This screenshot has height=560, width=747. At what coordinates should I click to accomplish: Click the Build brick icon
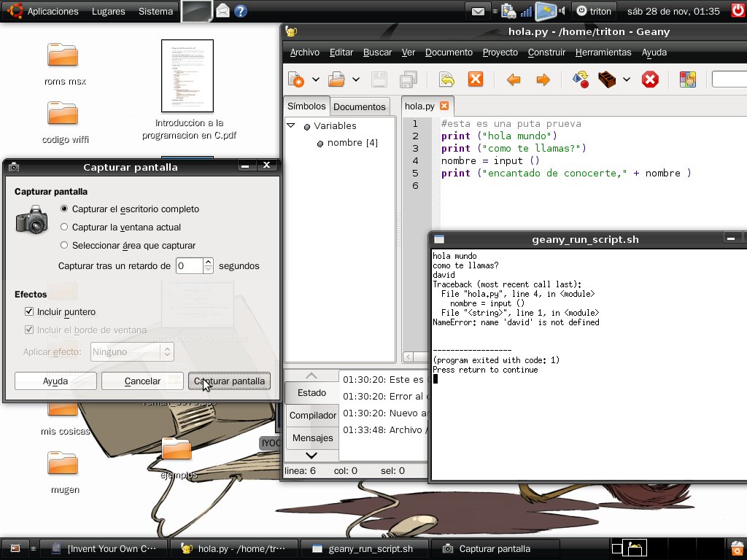coord(606,79)
